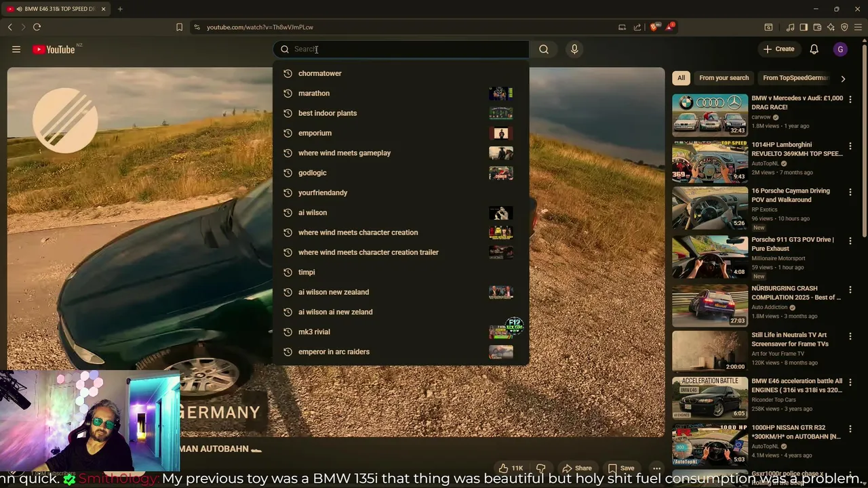868x488 pixels.
Task: Choose the emporium search suggestion
Action: click(400, 133)
